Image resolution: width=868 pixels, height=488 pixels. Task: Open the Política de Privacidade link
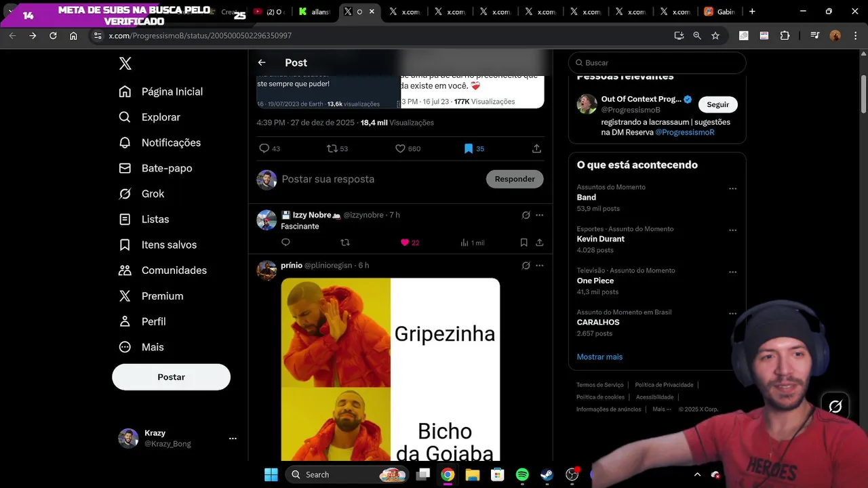664,385
